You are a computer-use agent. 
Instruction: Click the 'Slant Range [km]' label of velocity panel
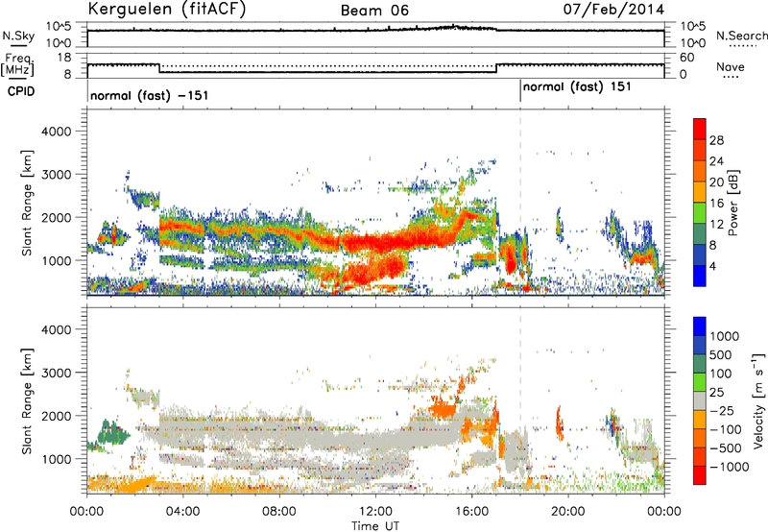pos(27,400)
